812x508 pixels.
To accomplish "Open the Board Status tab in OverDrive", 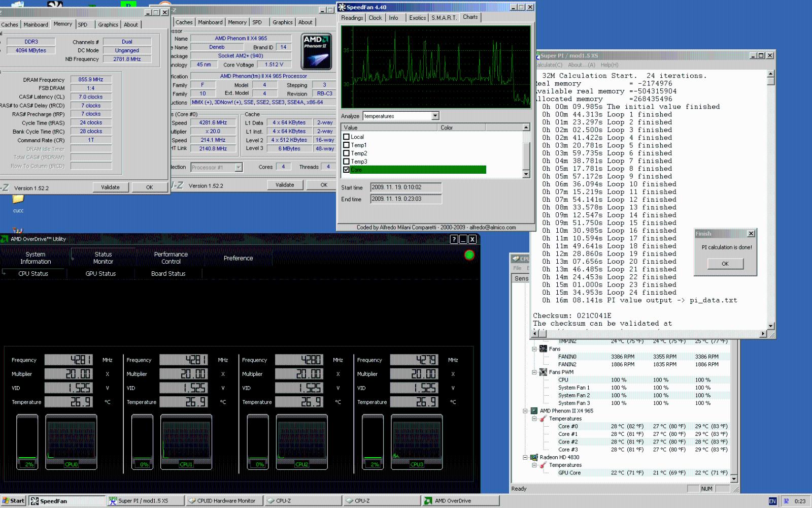I will coord(168,273).
